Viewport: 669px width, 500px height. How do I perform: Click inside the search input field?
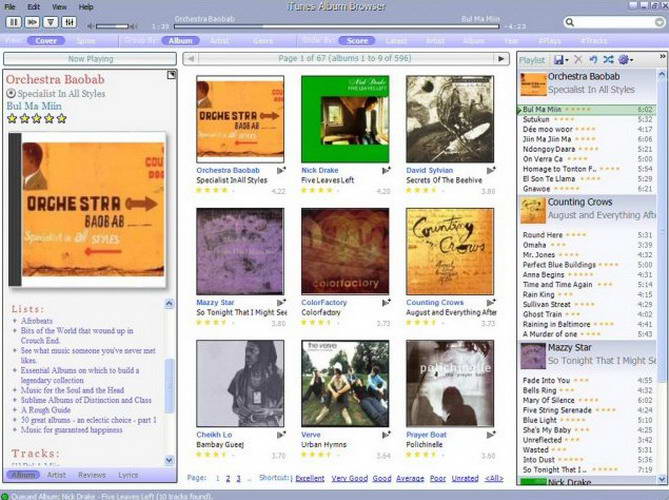[614, 22]
